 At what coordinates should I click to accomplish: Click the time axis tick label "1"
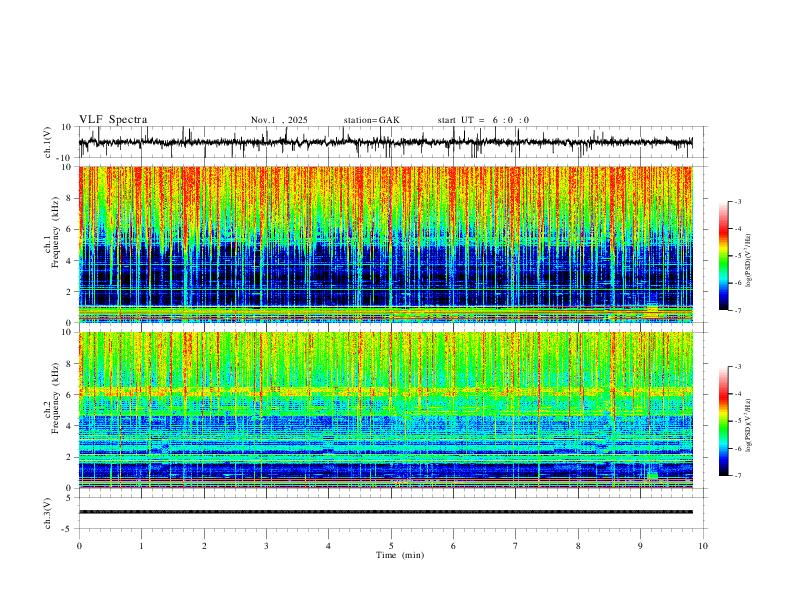(141, 546)
